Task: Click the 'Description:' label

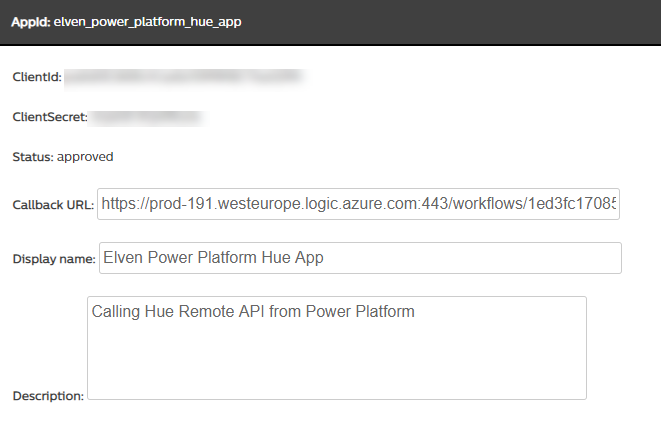Action: pos(48,396)
